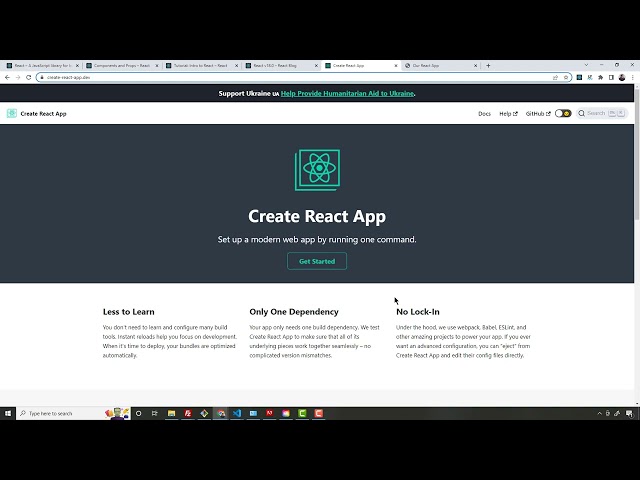Screen dimensions: 640x480
Task: Open the red Camtasia recorder taskbar icon
Action: (319, 413)
